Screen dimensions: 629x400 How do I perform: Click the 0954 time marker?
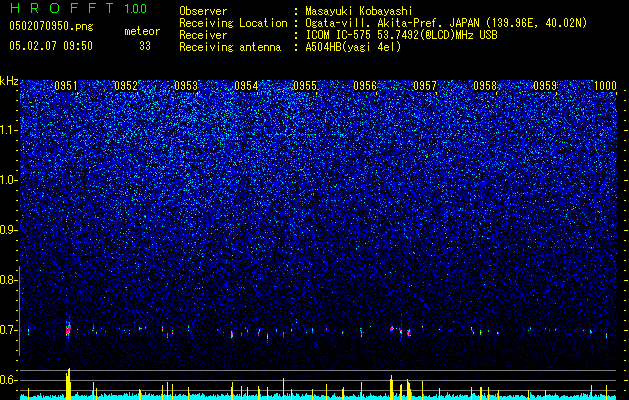(x=246, y=86)
